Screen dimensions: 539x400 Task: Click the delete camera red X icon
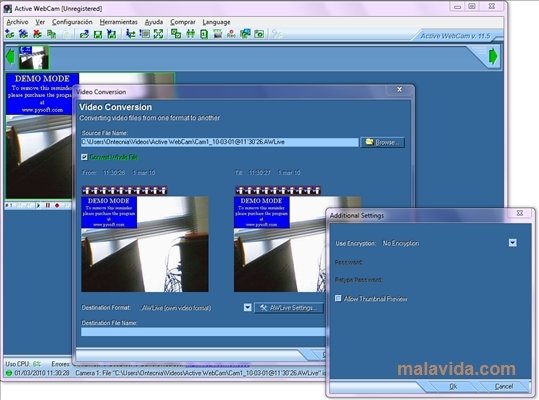(37, 34)
